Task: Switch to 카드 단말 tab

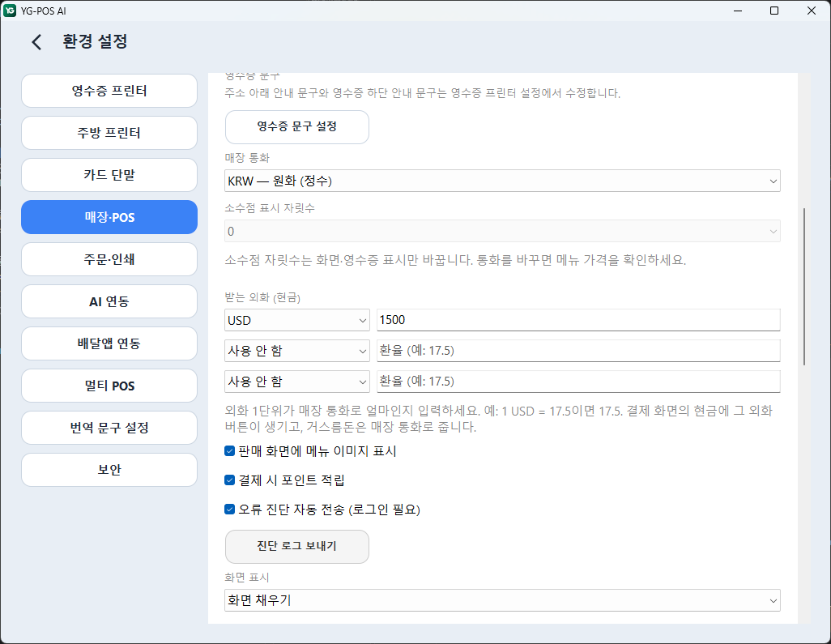Action: 109,175
